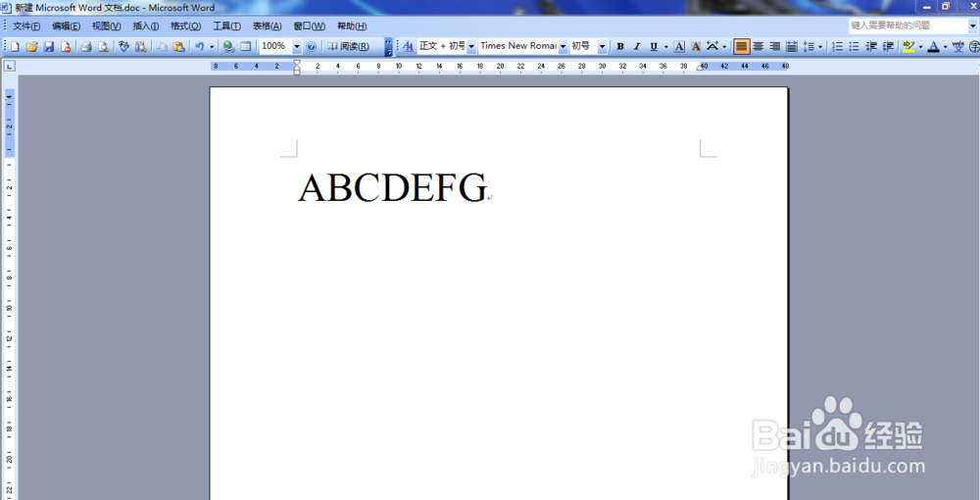Toggle center alignment
The image size is (980, 500).
click(x=759, y=46)
